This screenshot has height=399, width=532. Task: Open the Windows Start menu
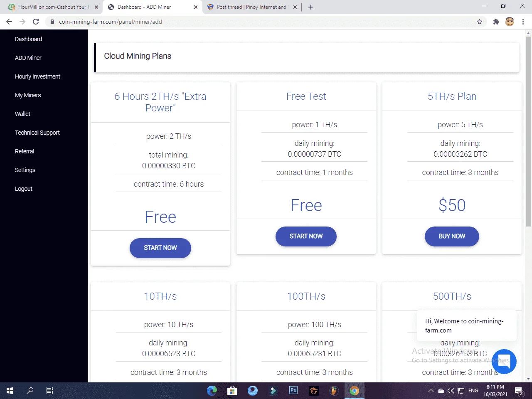coord(10,391)
